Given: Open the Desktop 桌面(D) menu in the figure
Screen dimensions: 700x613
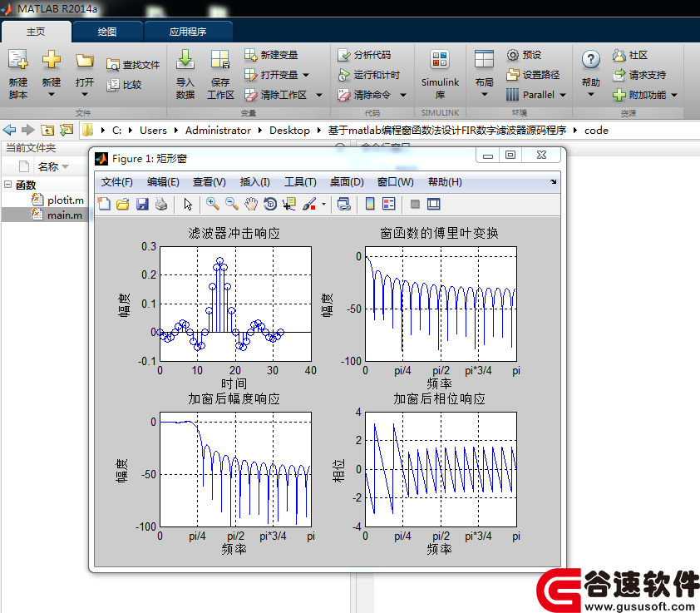Looking at the screenshot, I should pos(347,182).
